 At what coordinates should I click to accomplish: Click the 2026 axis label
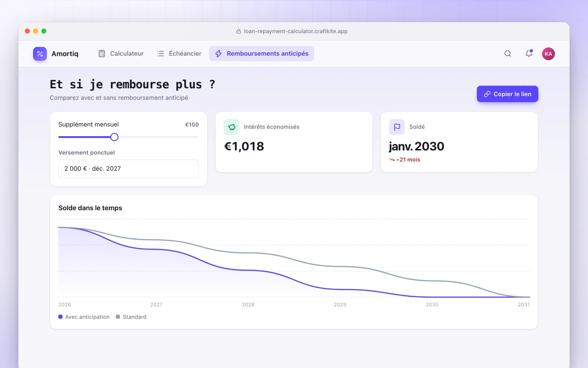pos(65,305)
